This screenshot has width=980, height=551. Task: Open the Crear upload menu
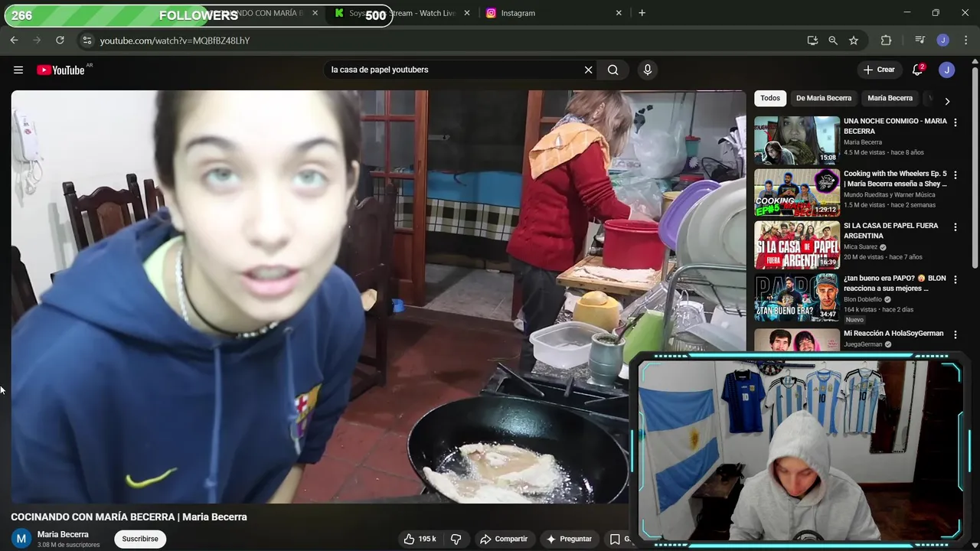point(879,70)
